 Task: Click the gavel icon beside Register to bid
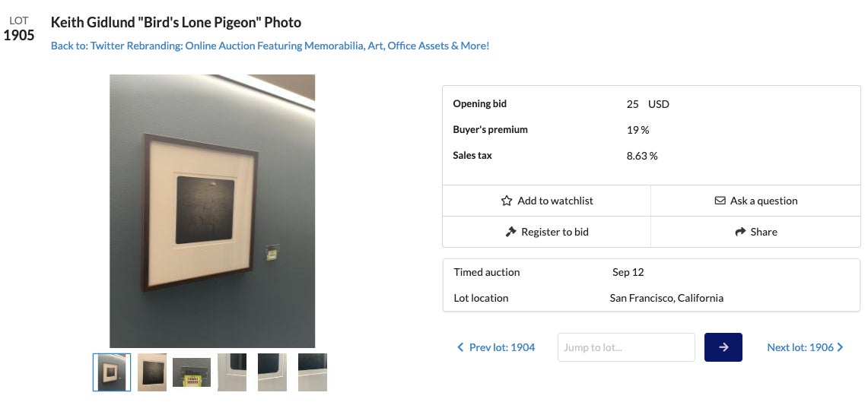click(511, 232)
